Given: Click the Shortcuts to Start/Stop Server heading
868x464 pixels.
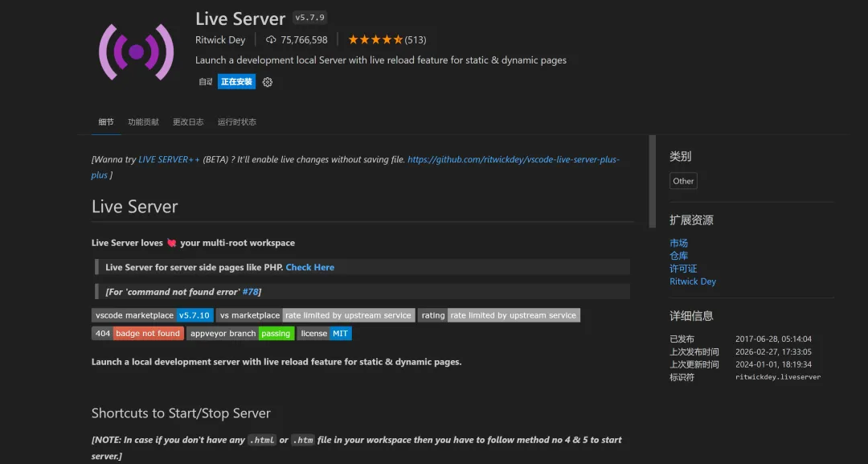Looking at the screenshot, I should point(181,413).
